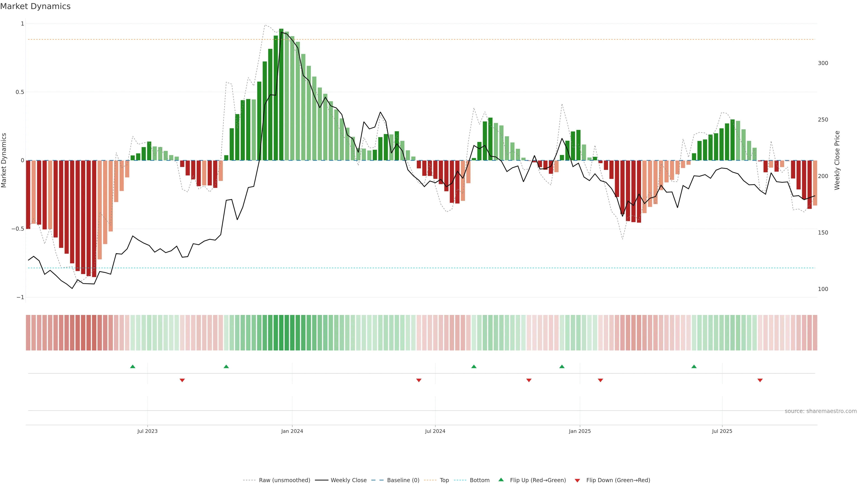The height and width of the screenshot is (488, 868).
Task: Toggle the Weekly Close legend entry
Action: pyautogui.click(x=348, y=480)
